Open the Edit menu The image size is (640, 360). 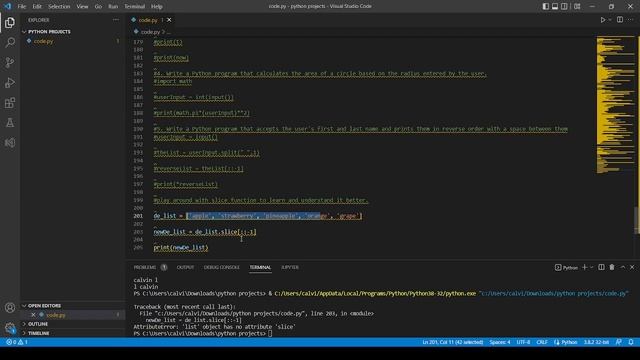(37, 6)
